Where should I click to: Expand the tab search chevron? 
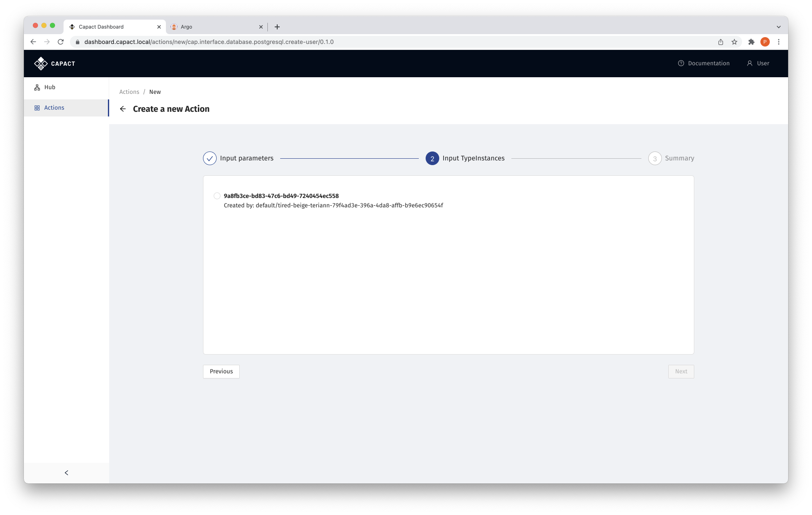779,27
